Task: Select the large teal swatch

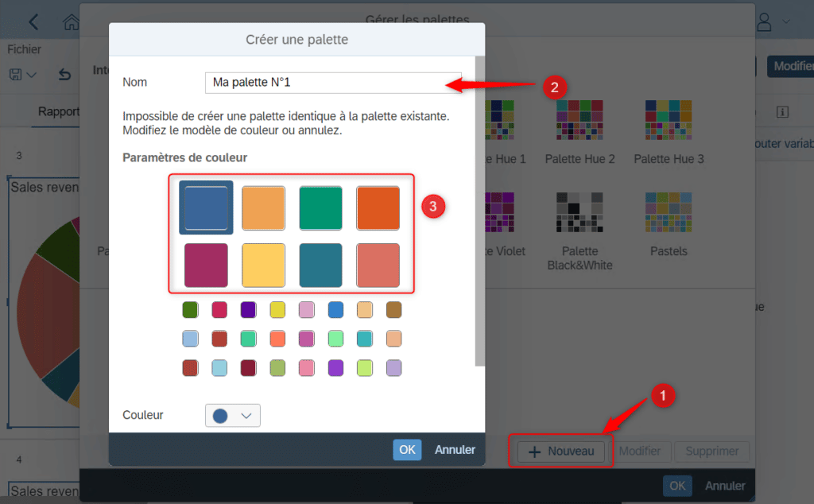Action: click(321, 266)
